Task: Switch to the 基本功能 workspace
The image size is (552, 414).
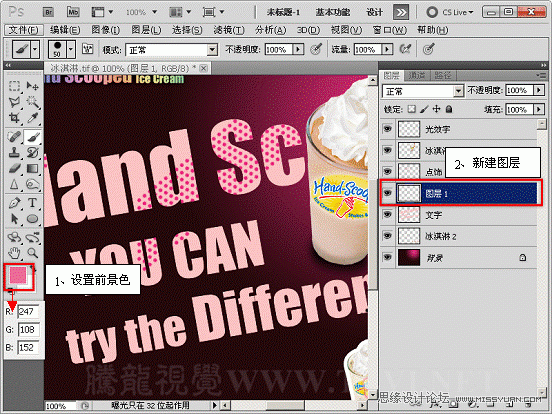Action: tap(333, 12)
